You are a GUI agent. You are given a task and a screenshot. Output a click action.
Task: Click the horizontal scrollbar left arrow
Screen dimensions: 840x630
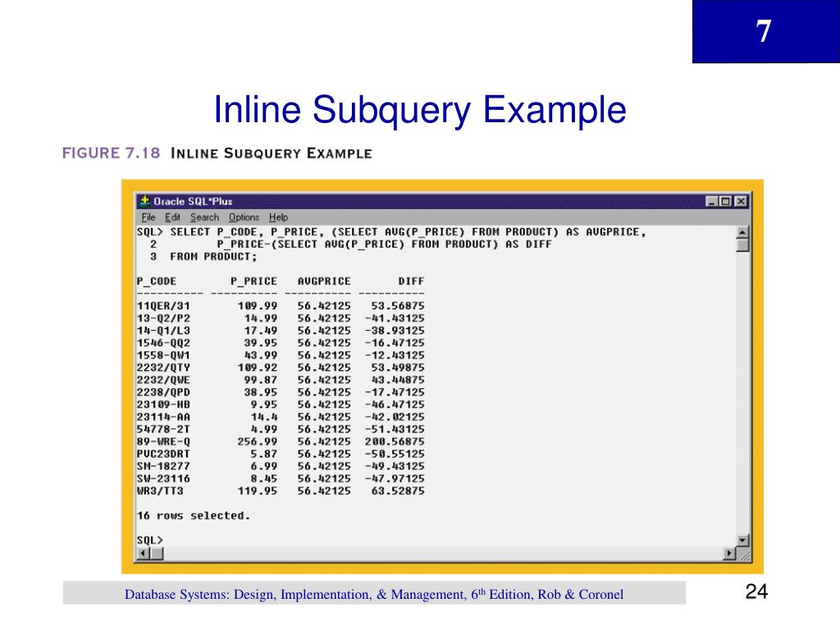click(143, 554)
